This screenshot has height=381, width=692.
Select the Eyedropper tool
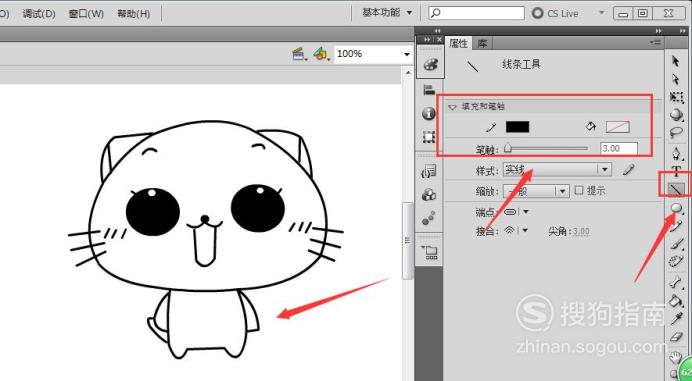coord(676,319)
